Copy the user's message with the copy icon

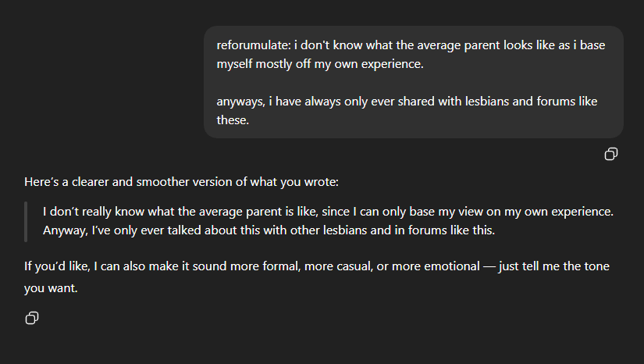pyautogui.click(x=611, y=154)
